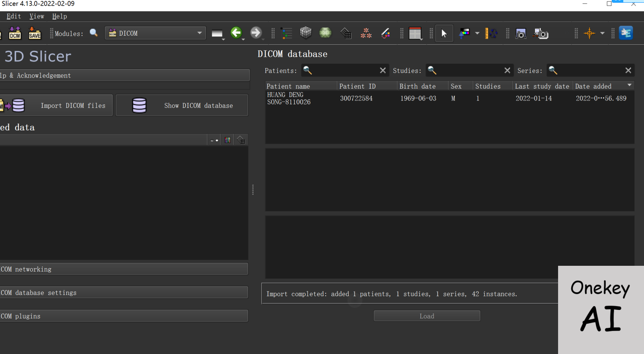Open the module search magnifier
The width and height of the screenshot is (644, 354).
94,33
